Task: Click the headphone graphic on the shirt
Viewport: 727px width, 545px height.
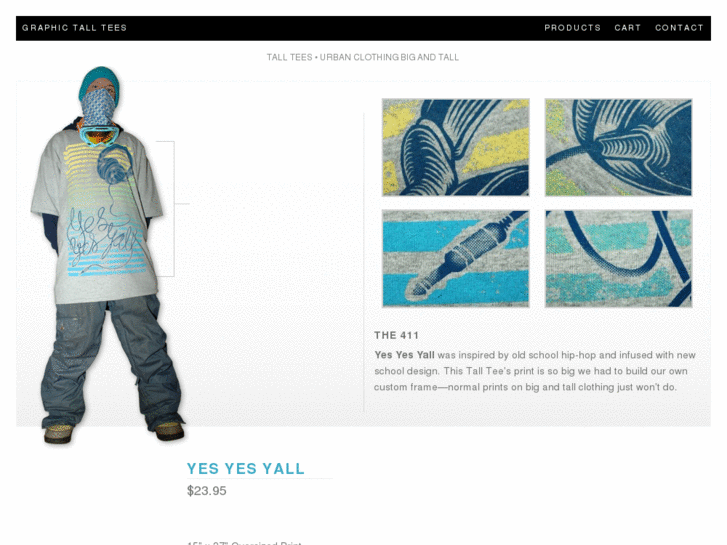Action: [x=114, y=165]
